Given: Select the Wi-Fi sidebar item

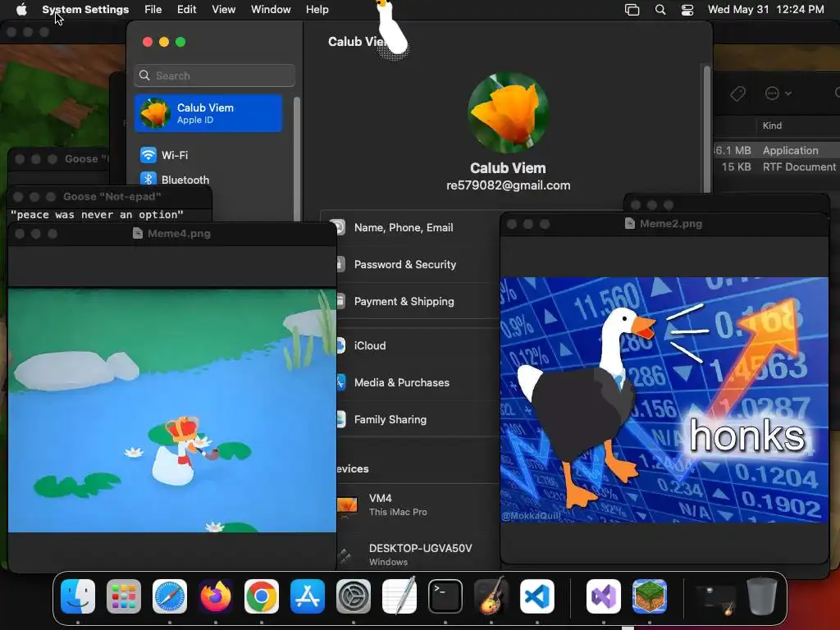Looking at the screenshot, I should (209, 155).
